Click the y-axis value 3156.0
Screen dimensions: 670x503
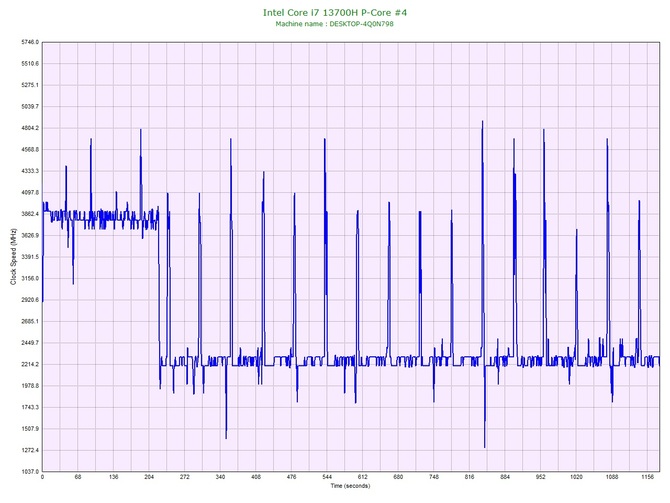coord(29,278)
